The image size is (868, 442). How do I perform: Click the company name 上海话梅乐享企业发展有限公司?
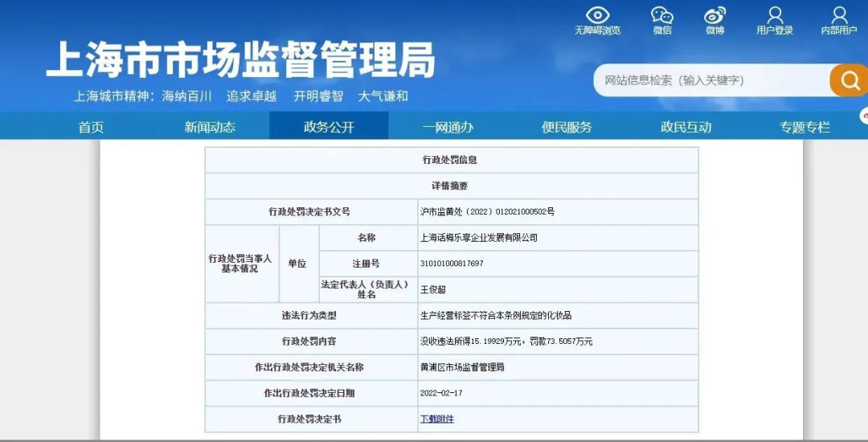pyautogui.click(x=478, y=238)
